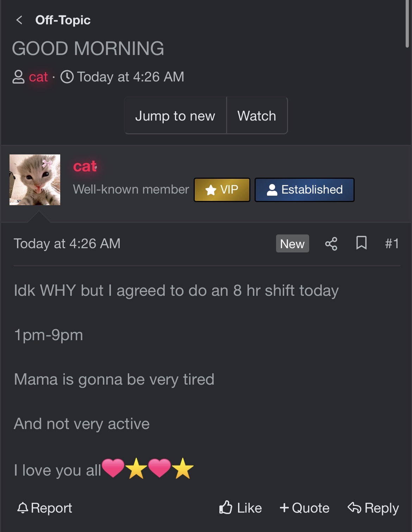Click the gold VIP badge
This screenshot has width=412, height=532.
222,190
